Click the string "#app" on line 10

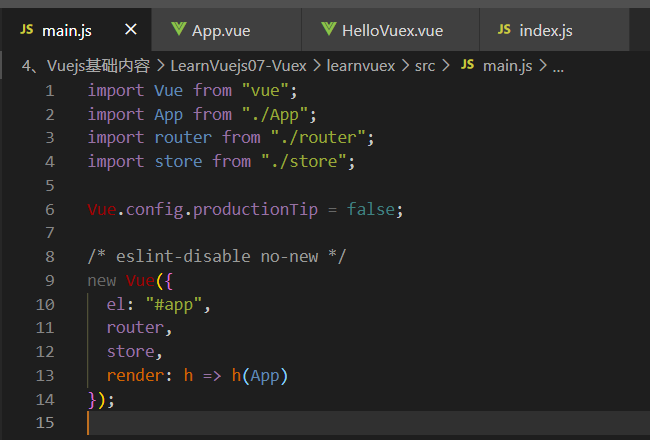(174, 305)
